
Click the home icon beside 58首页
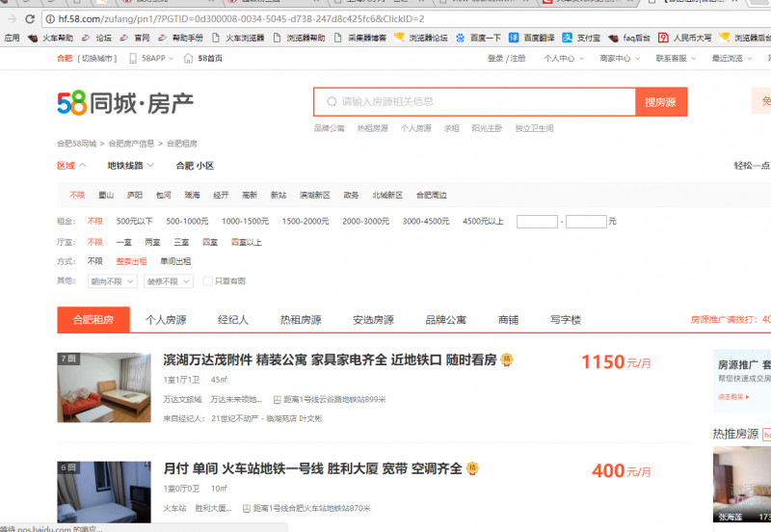click(x=188, y=59)
